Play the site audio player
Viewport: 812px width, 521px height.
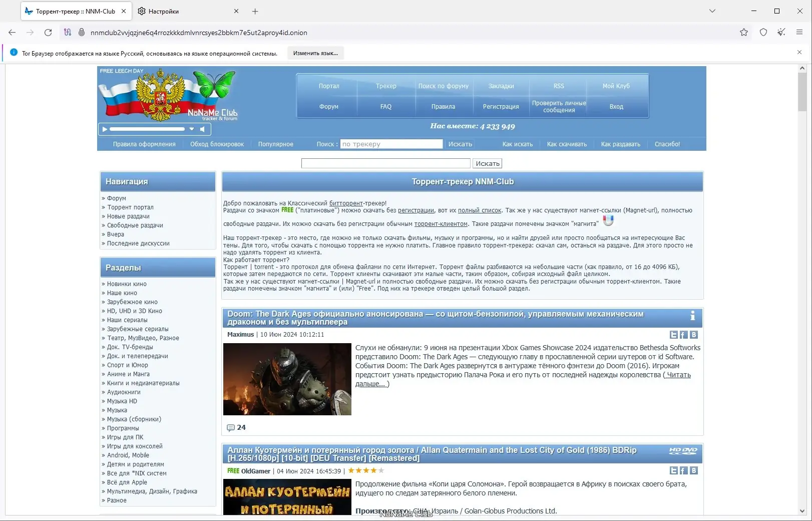coord(105,129)
